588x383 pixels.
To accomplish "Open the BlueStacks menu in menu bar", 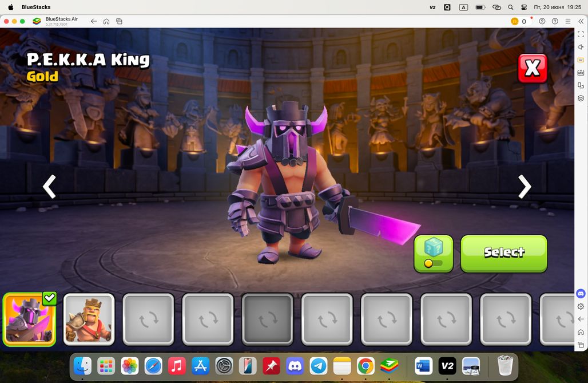I will pyautogui.click(x=36, y=7).
